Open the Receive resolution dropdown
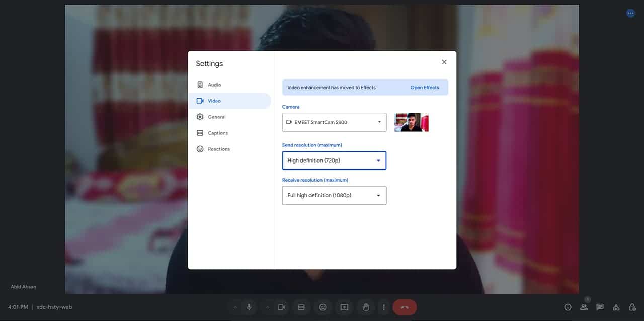The image size is (644, 321). click(334, 195)
